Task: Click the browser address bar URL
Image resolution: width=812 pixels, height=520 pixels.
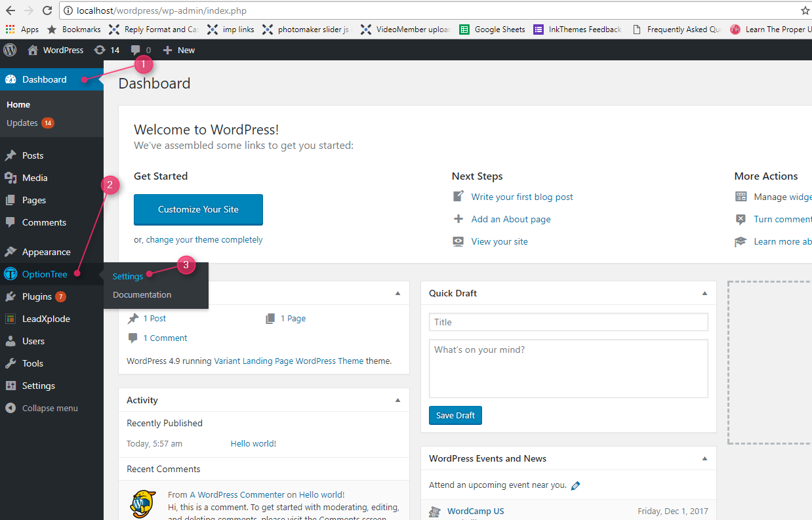Action: [x=161, y=10]
